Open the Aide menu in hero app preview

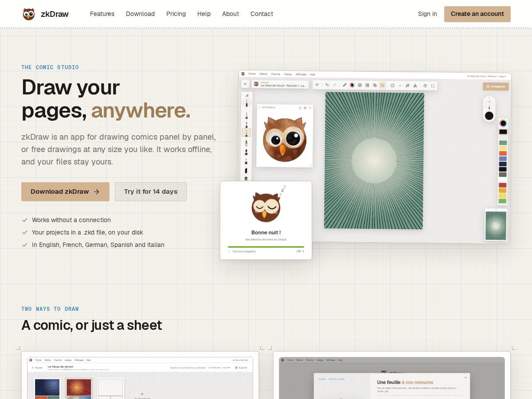(x=313, y=74)
